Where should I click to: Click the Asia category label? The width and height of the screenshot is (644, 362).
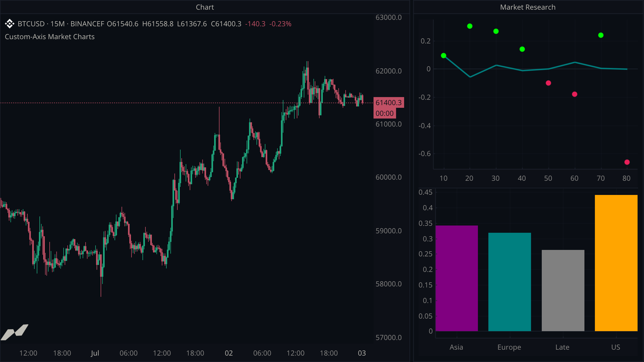(456, 347)
